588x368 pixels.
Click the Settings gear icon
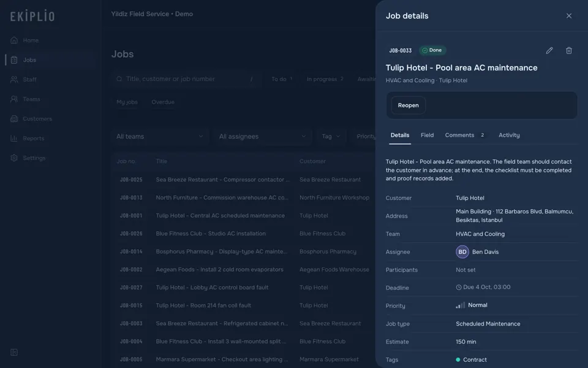point(14,158)
